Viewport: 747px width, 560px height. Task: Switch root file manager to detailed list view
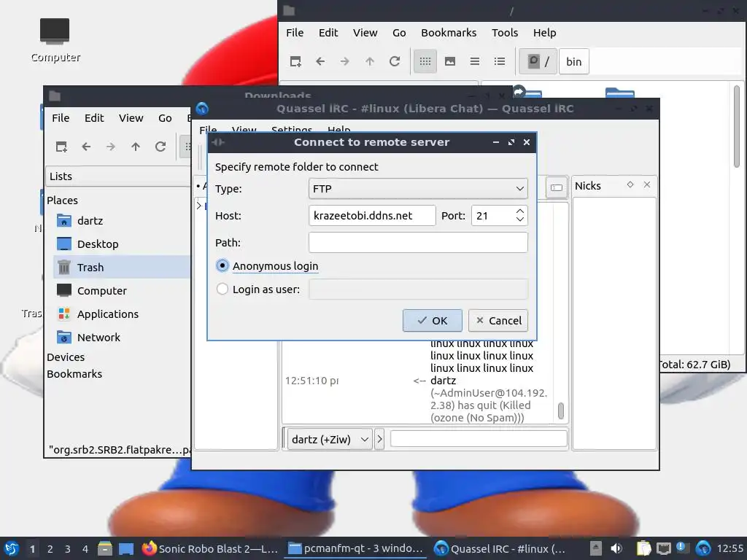pos(499,61)
